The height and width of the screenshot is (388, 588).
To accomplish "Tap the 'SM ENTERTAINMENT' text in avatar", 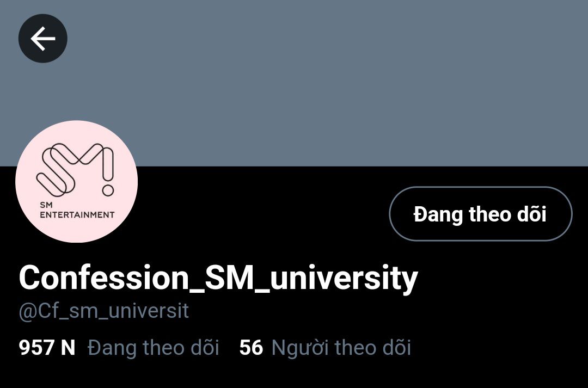I will (77, 210).
